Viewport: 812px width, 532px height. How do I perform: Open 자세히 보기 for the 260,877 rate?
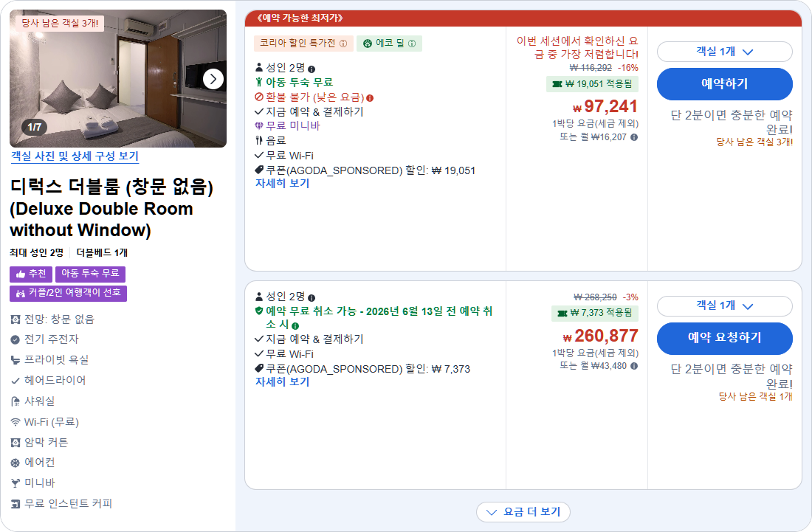282,382
